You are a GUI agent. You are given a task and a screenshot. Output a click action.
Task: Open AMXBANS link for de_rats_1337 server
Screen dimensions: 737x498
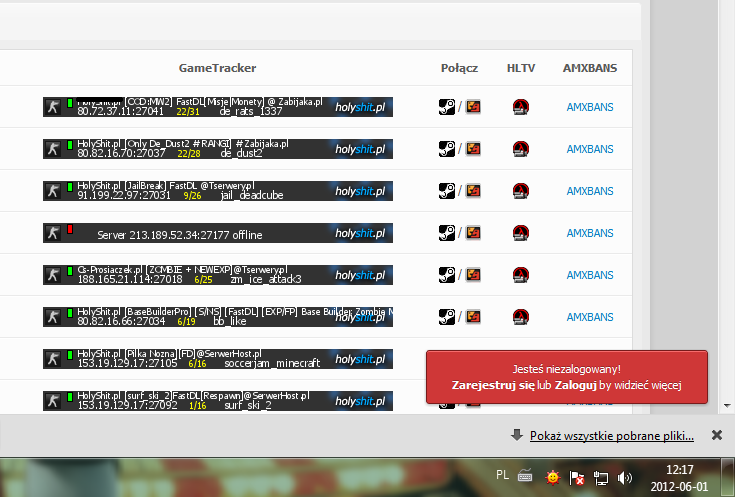pyautogui.click(x=590, y=107)
